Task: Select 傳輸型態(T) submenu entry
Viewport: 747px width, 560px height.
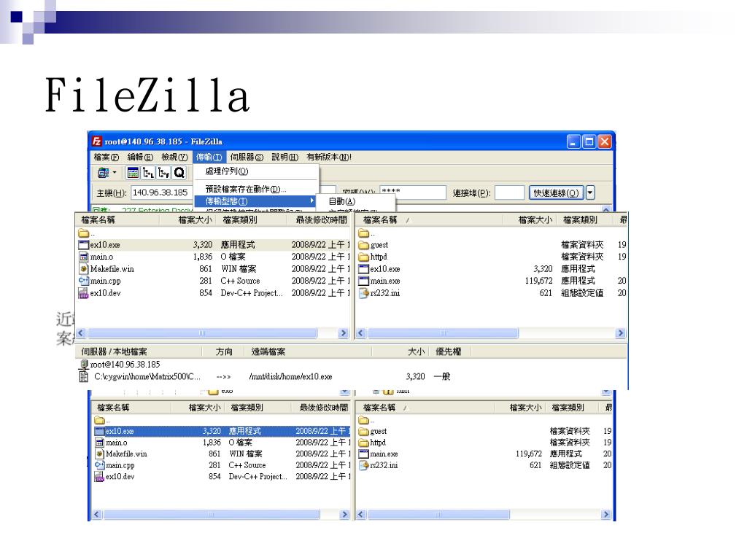Action: coord(255,201)
